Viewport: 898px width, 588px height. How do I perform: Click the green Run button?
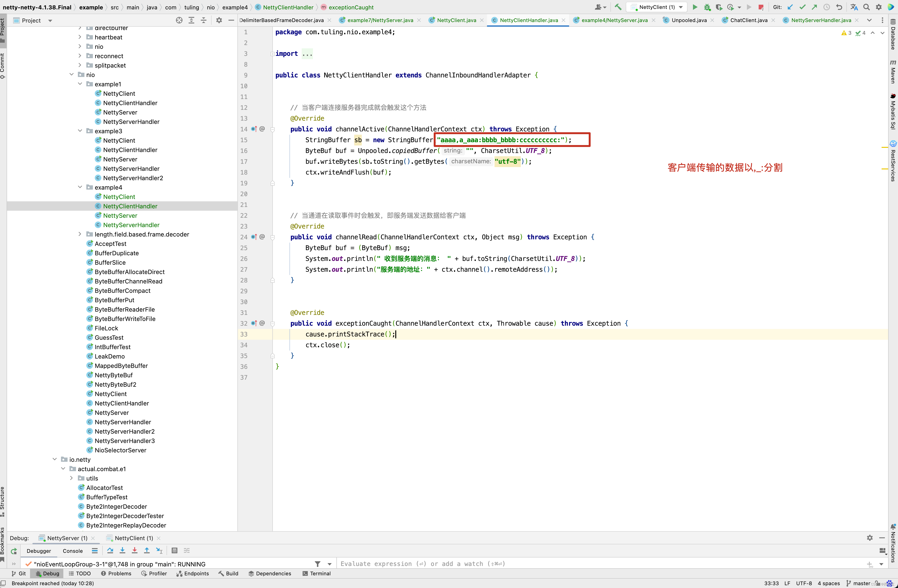[695, 7]
